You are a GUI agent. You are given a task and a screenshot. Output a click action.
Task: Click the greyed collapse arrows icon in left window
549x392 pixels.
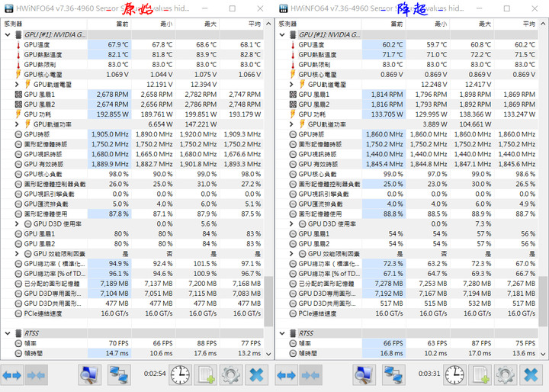37,375
